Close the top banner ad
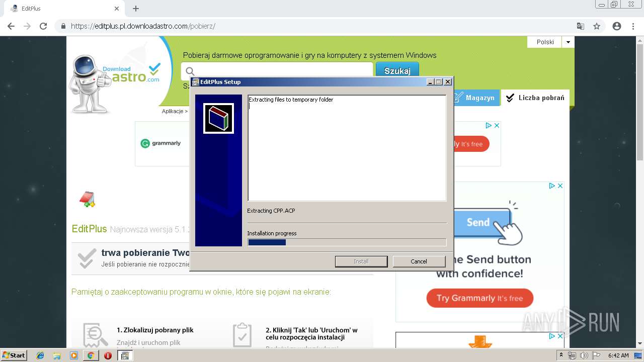The image size is (644, 362). tap(496, 126)
